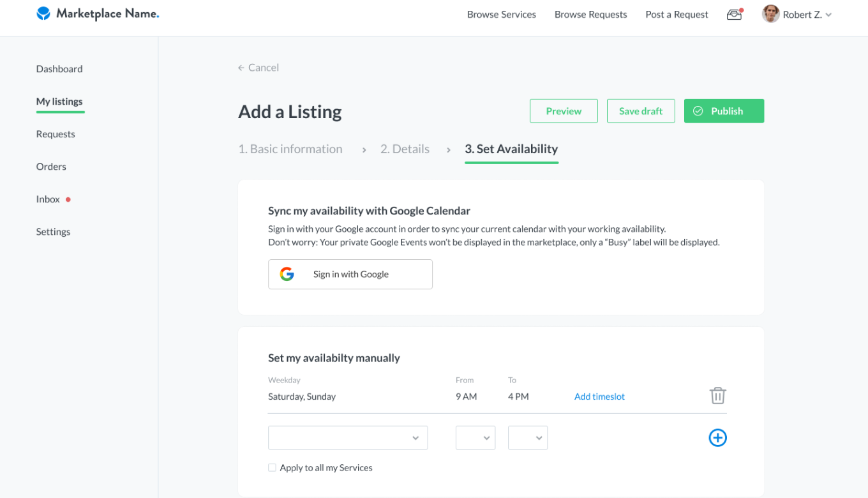Viewport: 868px width, 498px height.
Task: Add new availability row with plus icon
Action: [718, 437]
